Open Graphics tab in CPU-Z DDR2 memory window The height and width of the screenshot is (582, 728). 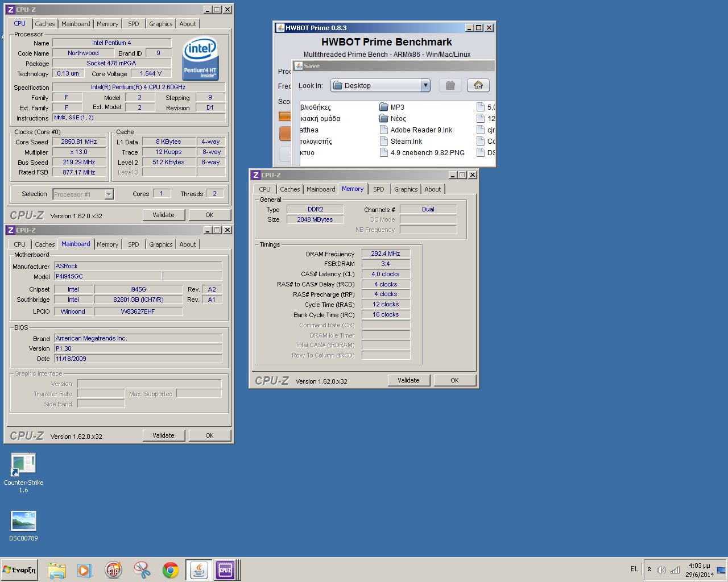click(406, 189)
